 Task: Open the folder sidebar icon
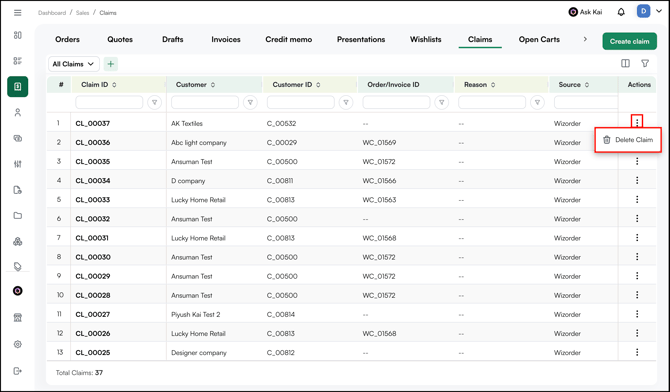click(x=18, y=215)
